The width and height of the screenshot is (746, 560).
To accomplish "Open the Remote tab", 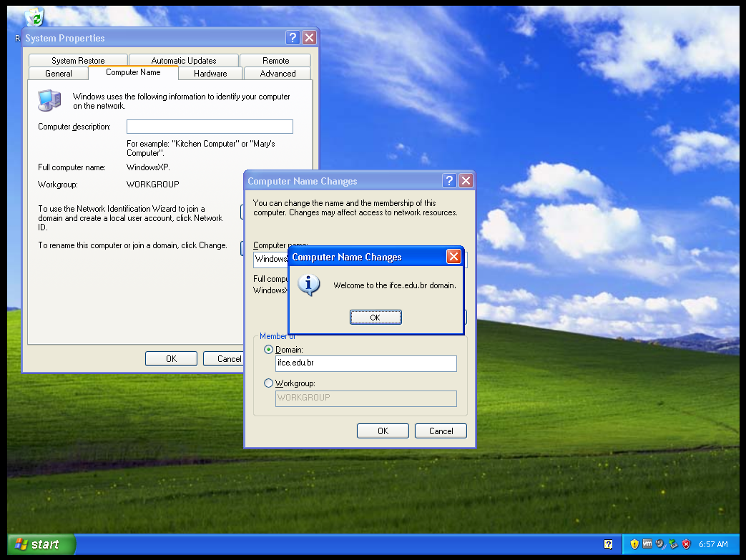I will (275, 60).
